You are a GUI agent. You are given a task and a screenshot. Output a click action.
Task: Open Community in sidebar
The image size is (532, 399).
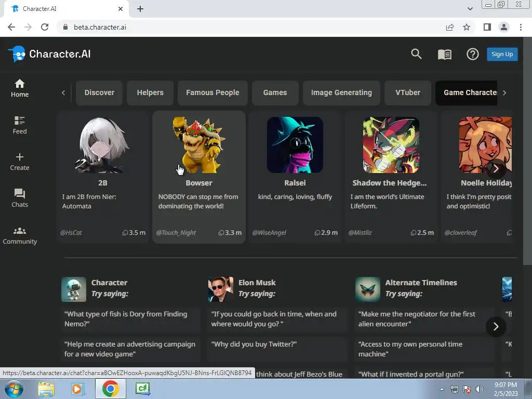click(x=20, y=235)
